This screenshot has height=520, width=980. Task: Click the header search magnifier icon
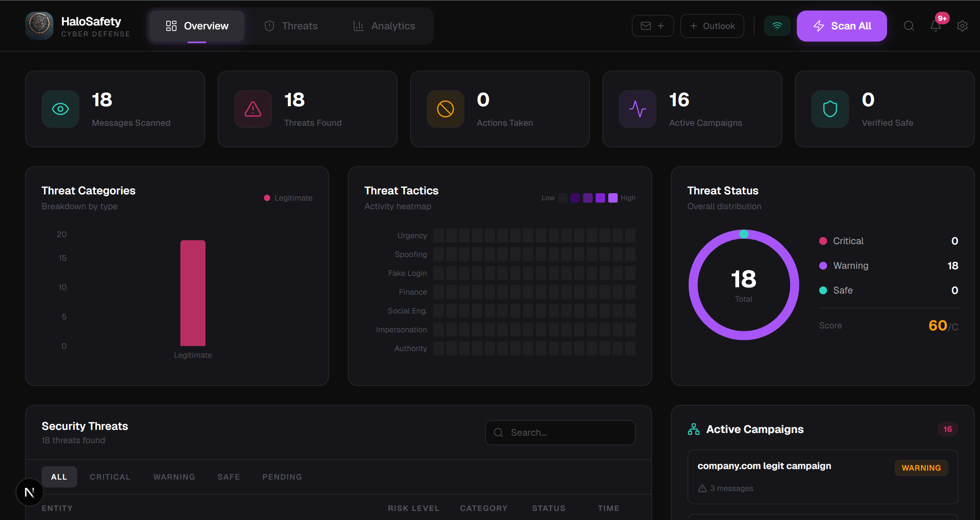coord(909,26)
